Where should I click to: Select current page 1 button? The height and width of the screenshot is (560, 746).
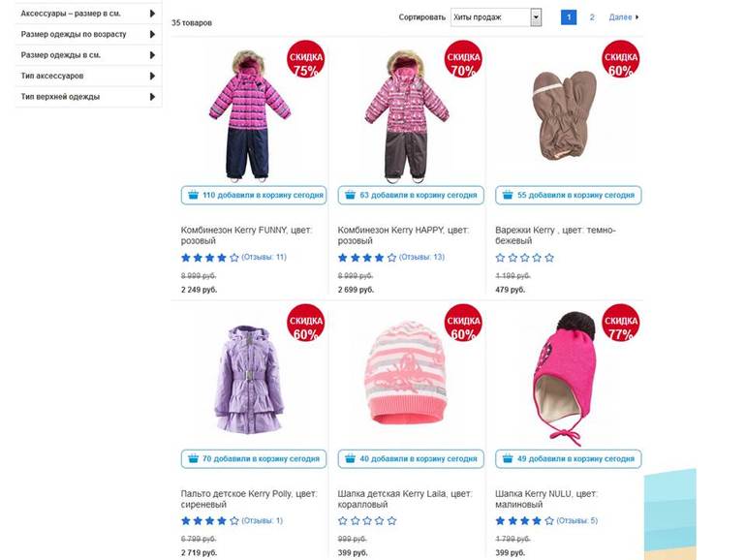click(x=569, y=17)
